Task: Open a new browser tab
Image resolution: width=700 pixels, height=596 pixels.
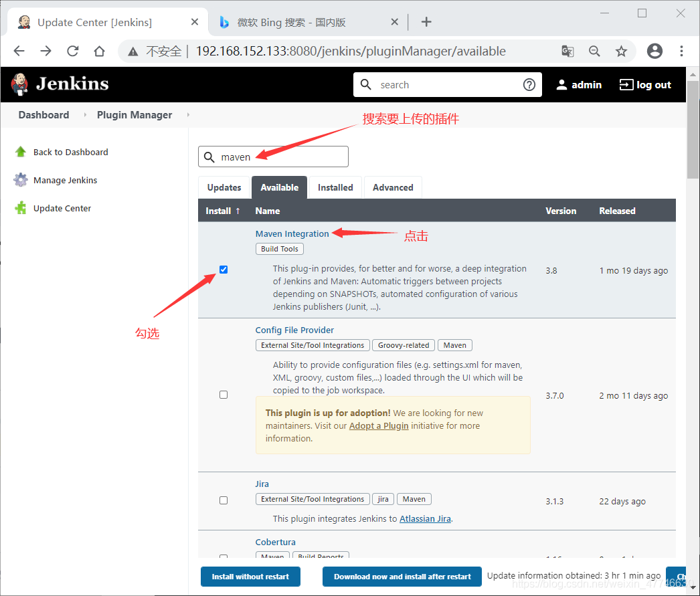Action: [426, 22]
